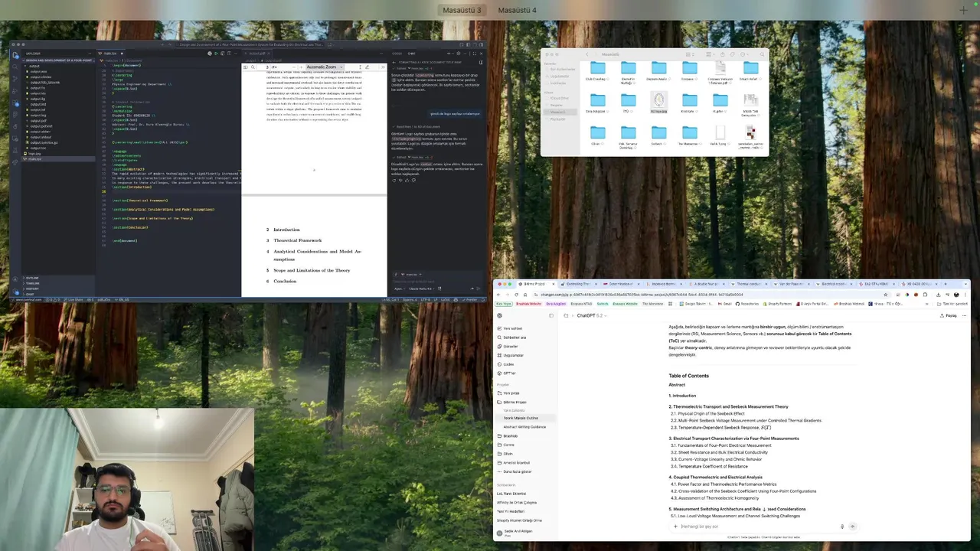Open the PDF viewer tools chevron menu
The width and height of the screenshot is (980, 551).
pyautogui.click(x=383, y=67)
